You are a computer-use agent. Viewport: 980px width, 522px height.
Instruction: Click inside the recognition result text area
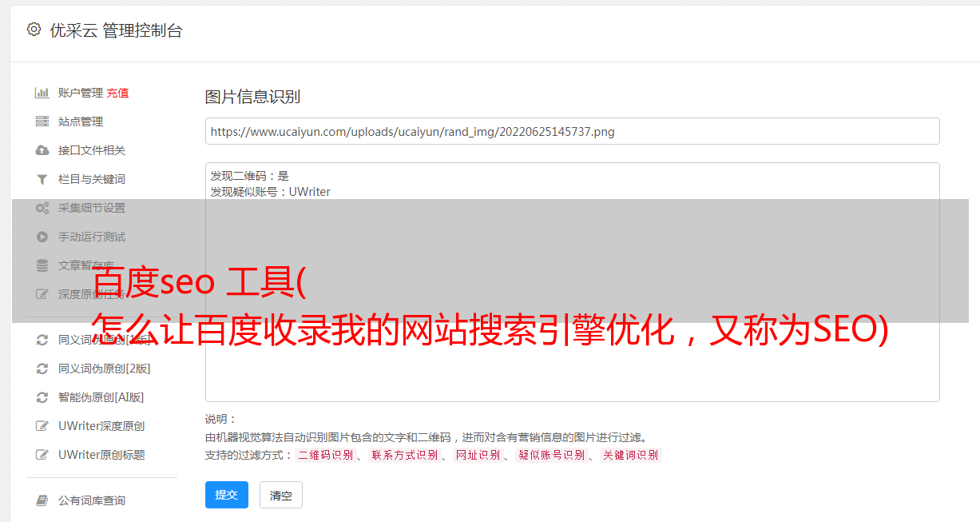click(x=572, y=282)
